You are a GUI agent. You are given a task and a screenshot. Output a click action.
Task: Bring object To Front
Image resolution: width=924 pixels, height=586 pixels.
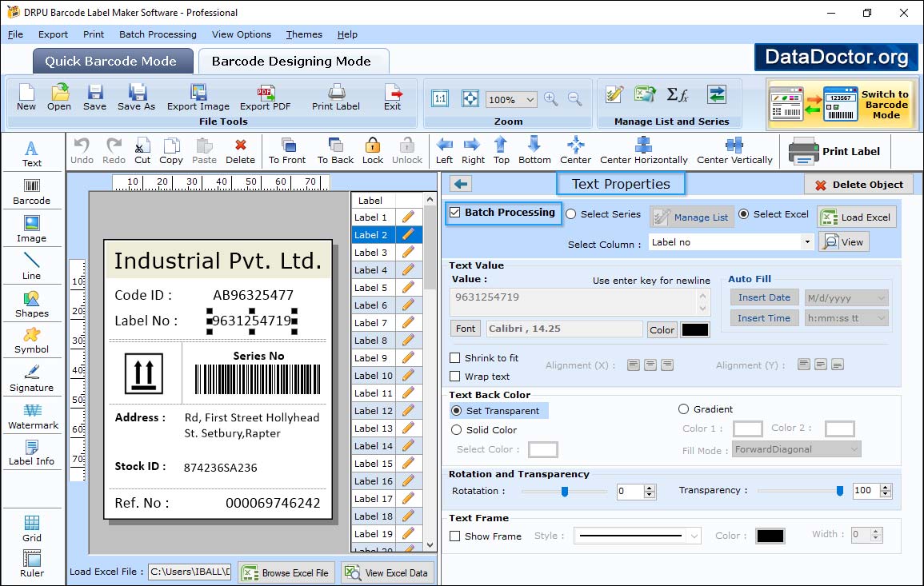point(287,151)
